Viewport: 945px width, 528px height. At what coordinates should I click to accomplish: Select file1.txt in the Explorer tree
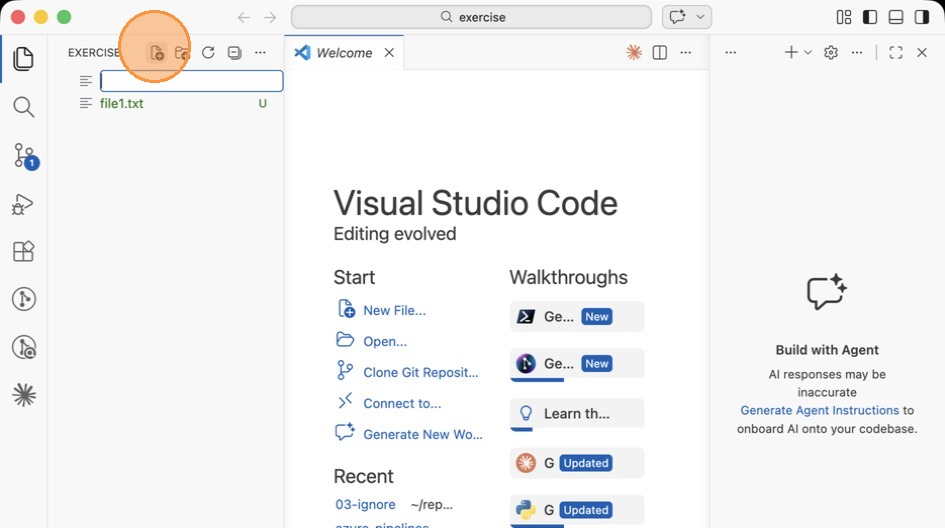(x=122, y=103)
